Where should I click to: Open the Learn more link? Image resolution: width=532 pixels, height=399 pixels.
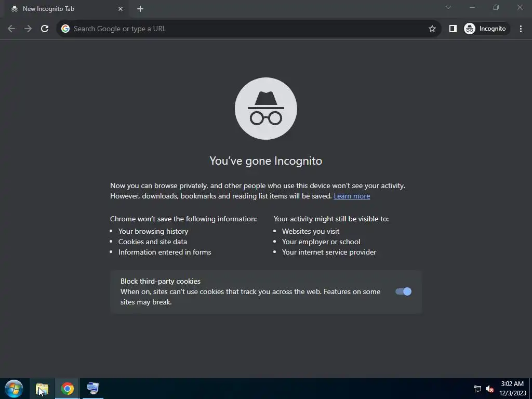click(352, 196)
